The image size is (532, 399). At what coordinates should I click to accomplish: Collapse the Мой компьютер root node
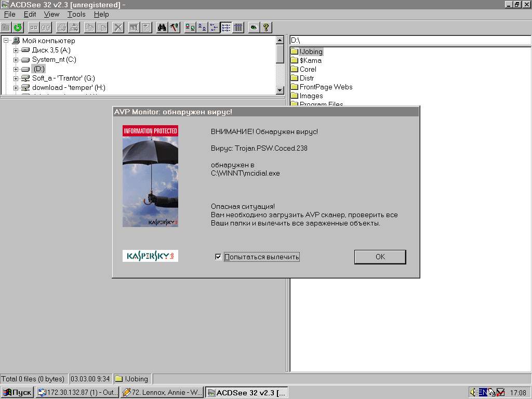(x=6, y=41)
